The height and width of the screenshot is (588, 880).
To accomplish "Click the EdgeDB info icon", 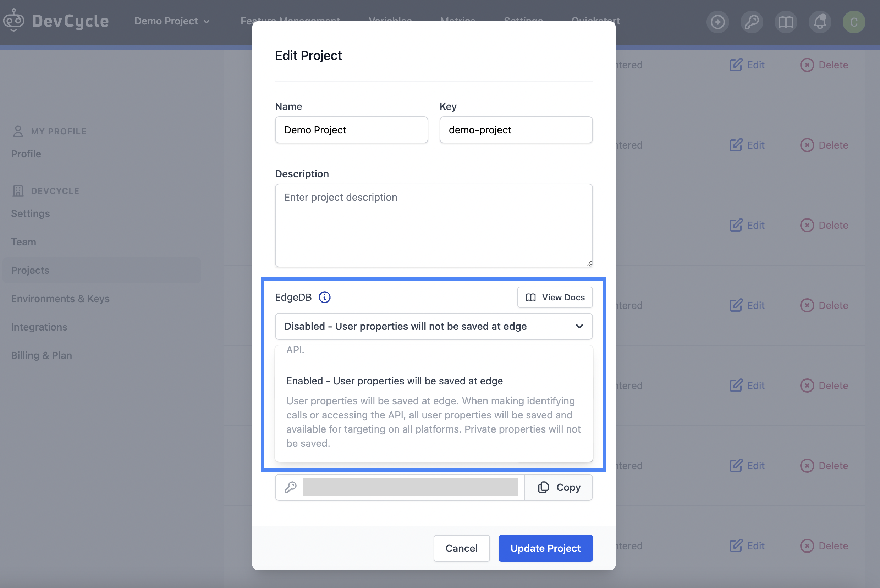I will click(324, 298).
